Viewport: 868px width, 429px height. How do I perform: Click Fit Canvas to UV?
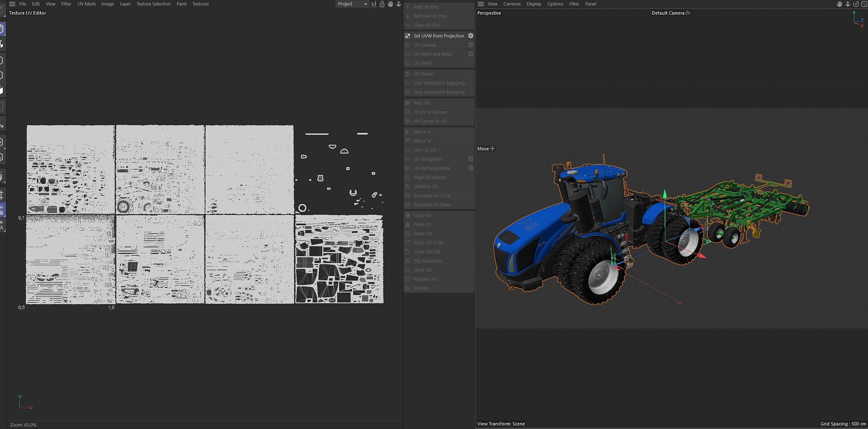click(x=439, y=122)
